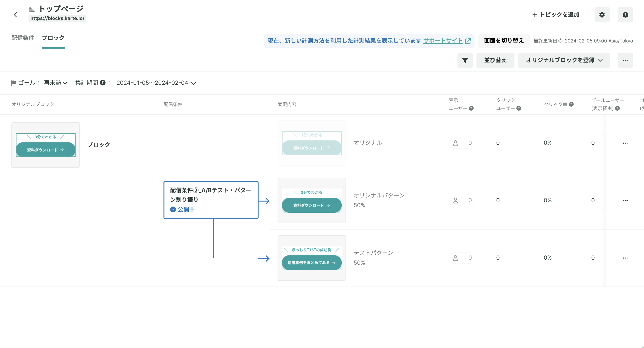Click the original block thumbnail on left
Viewport: 644px width, 348px height.
(x=45, y=145)
